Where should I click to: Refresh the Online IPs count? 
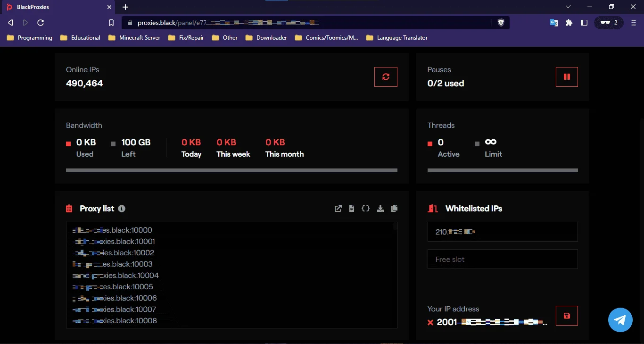tap(386, 77)
